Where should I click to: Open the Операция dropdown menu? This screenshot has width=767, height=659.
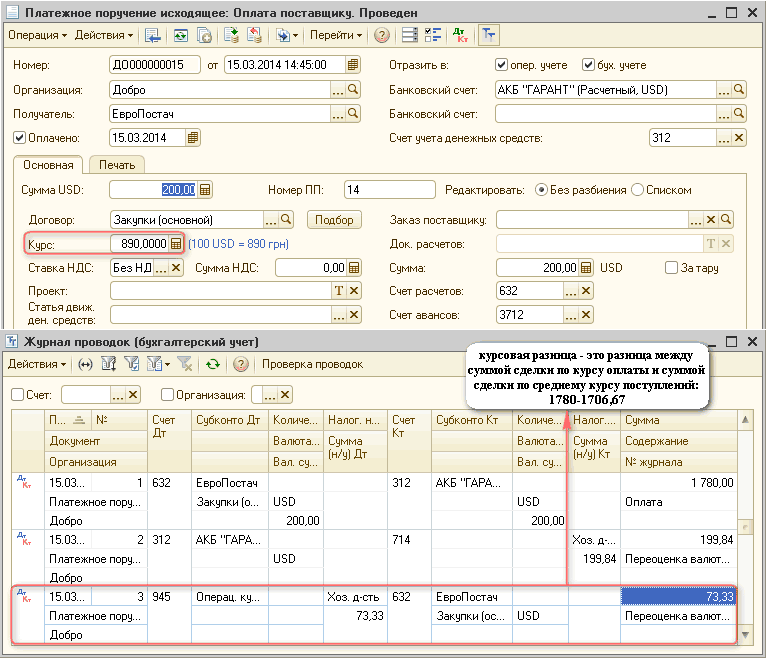click(37, 35)
